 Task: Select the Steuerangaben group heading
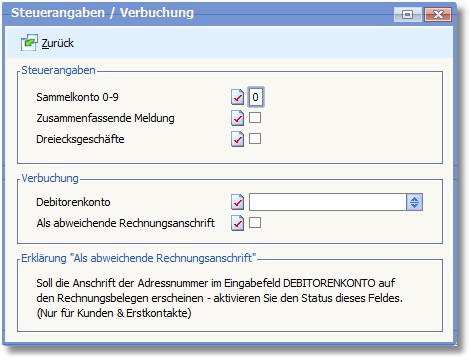58,70
